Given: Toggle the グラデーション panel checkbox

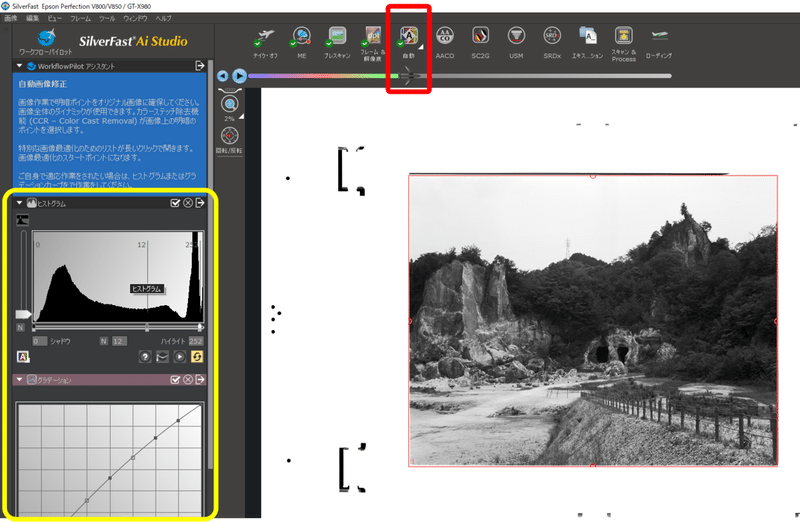Looking at the screenshot, I should click(175, 380).
